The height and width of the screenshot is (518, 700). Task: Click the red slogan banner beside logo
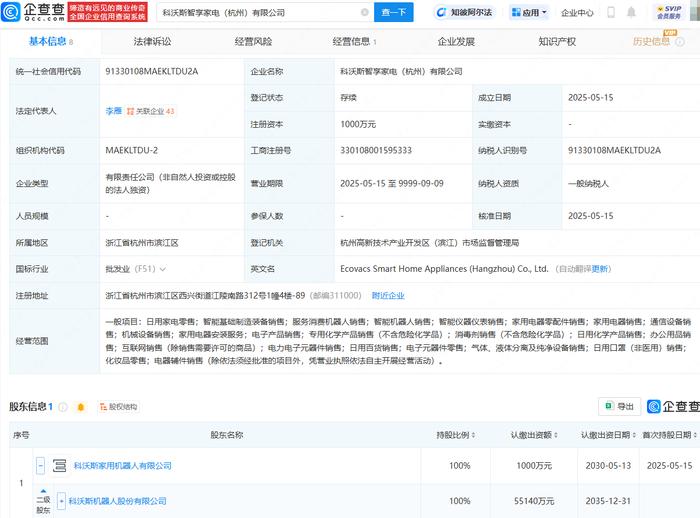tap(108, 12)
